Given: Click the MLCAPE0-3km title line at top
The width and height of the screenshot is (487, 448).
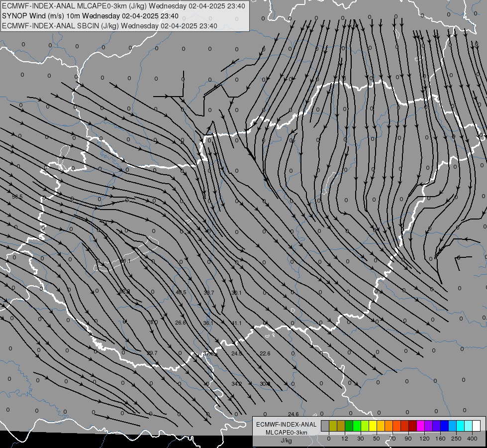Looking at the screenshot, I should 123,6.
